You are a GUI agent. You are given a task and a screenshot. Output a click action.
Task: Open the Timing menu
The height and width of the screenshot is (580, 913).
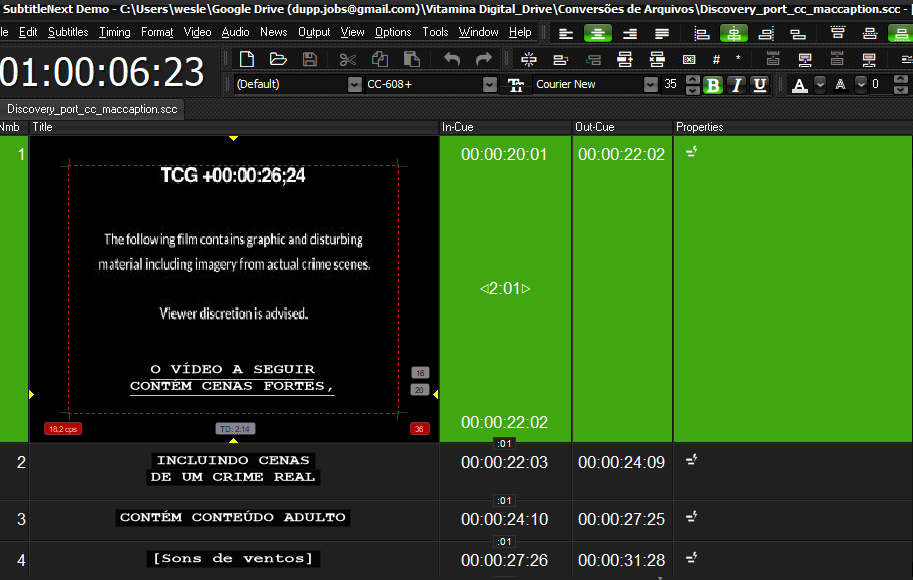115,32
